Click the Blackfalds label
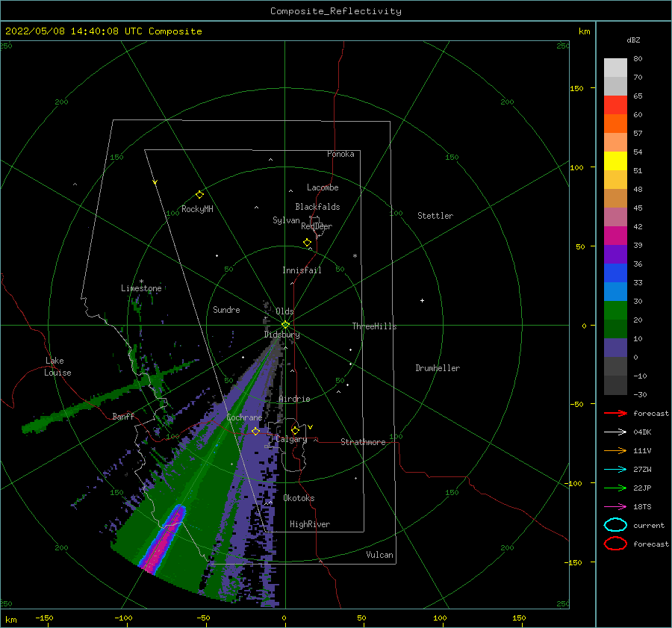Image resolution: width=672 pixels, height=628 pixels. click(x=317, y=207)
